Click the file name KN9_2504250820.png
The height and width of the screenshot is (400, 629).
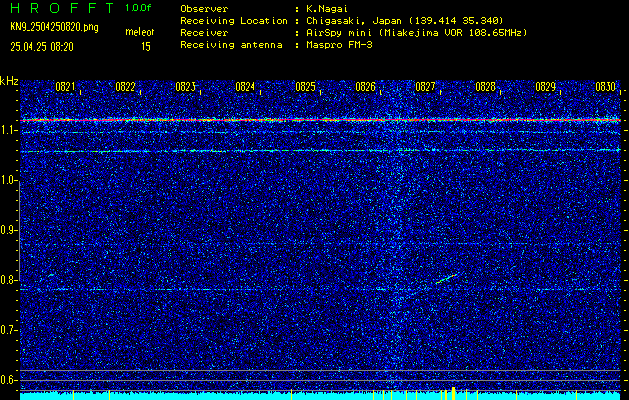[x=54, y=27]
